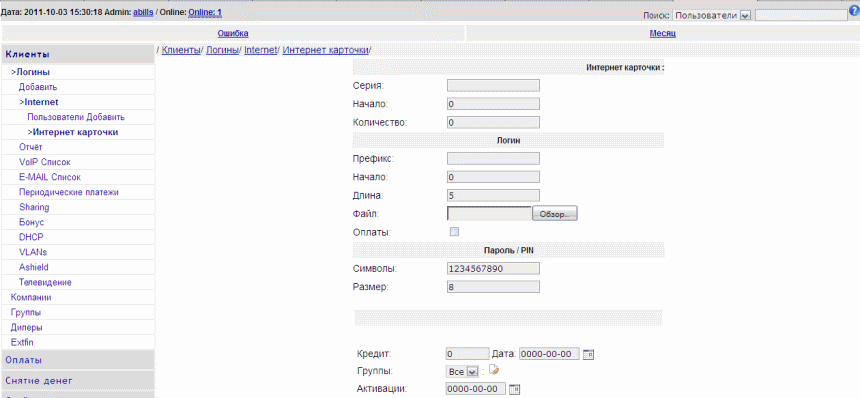Click the edit groups pencil icon
Viewport: 860px width, 398px height.
493,371
